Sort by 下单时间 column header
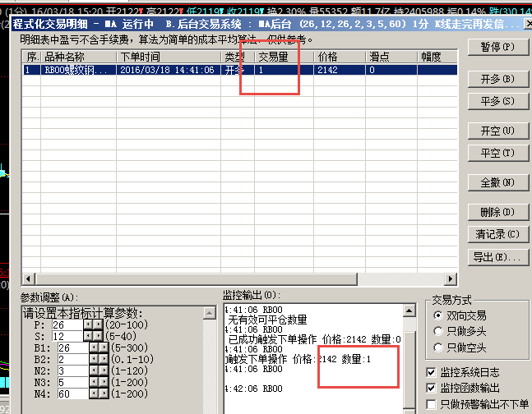Screen dimensions: 532x414 click(x=169, y=57)
